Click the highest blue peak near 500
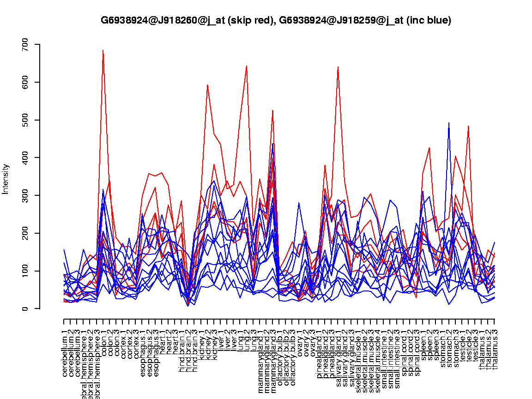 coord(448,123)
